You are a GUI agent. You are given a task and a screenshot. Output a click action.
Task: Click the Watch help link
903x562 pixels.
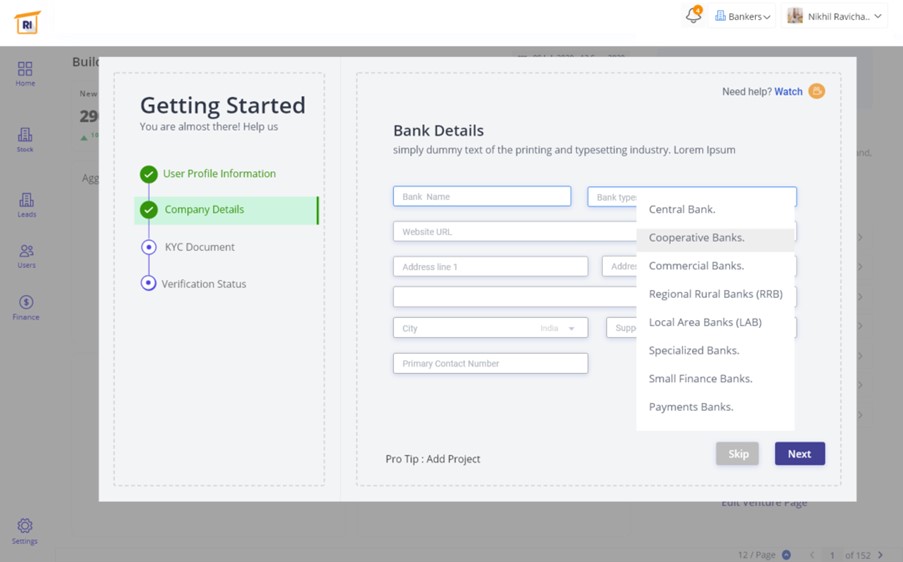788,91
